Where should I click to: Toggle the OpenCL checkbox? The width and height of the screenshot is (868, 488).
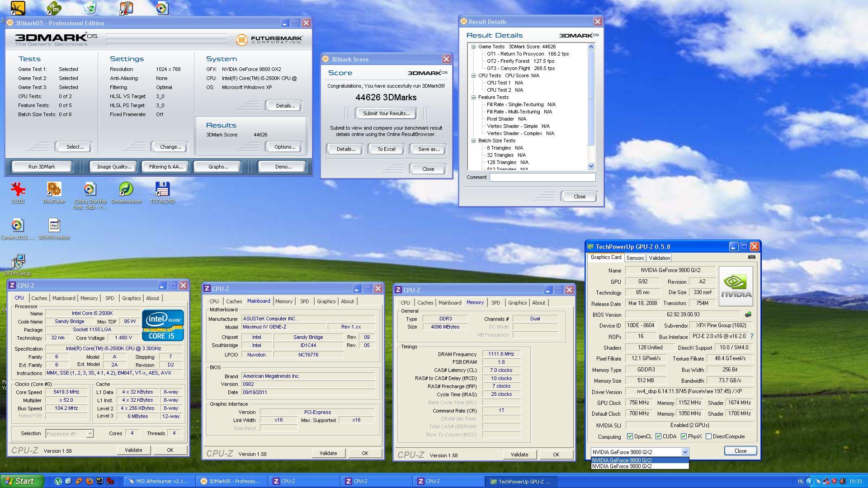pyautogui.click(x=630, y=436)
